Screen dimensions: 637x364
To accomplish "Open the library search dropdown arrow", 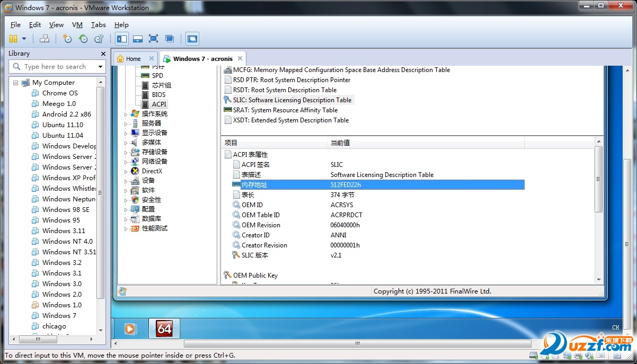I will 100,66.
